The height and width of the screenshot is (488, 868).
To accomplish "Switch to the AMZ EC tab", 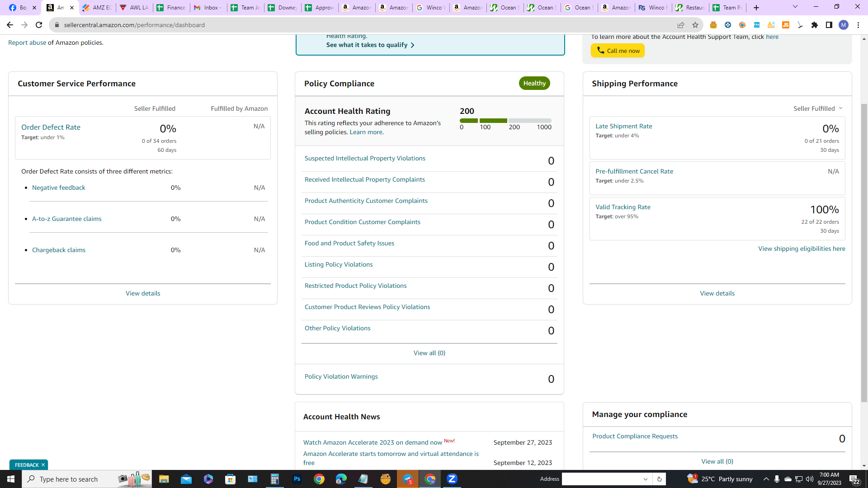I will pyautogui.click(x=97, y=8).
